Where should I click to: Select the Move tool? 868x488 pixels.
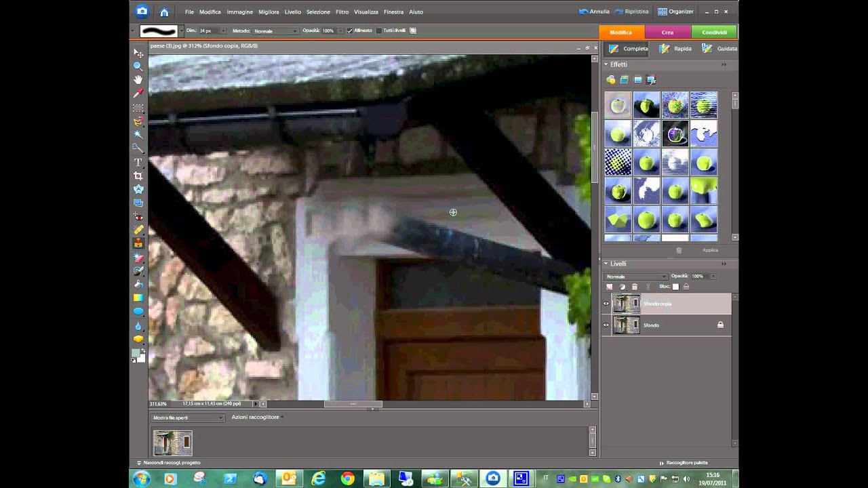138,53
